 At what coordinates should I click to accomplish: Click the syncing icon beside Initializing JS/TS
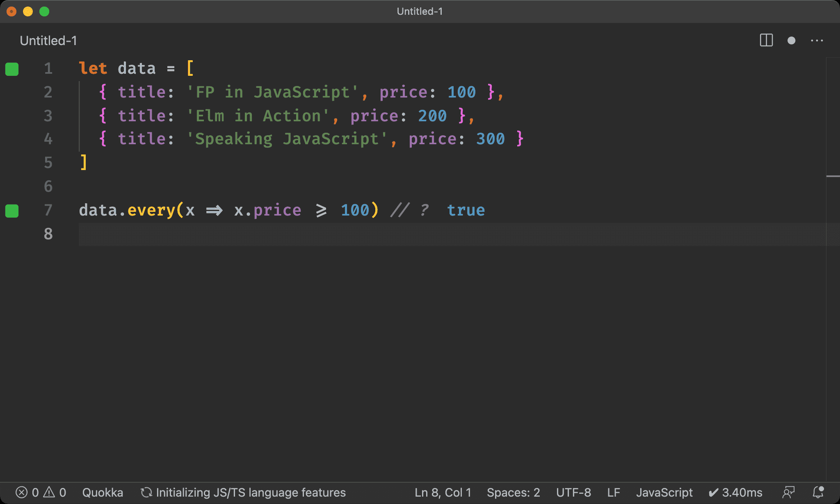pyautogui.click(x=146, y=492)
